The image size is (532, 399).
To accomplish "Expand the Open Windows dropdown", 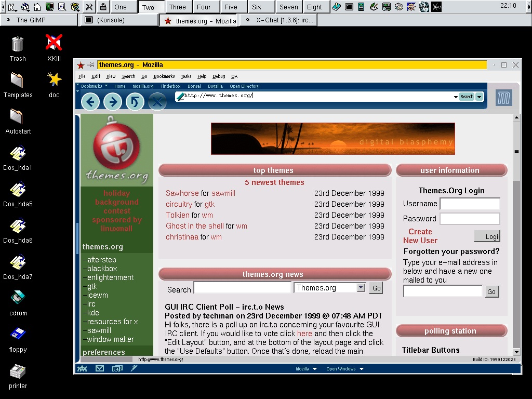I will (345, 369).
